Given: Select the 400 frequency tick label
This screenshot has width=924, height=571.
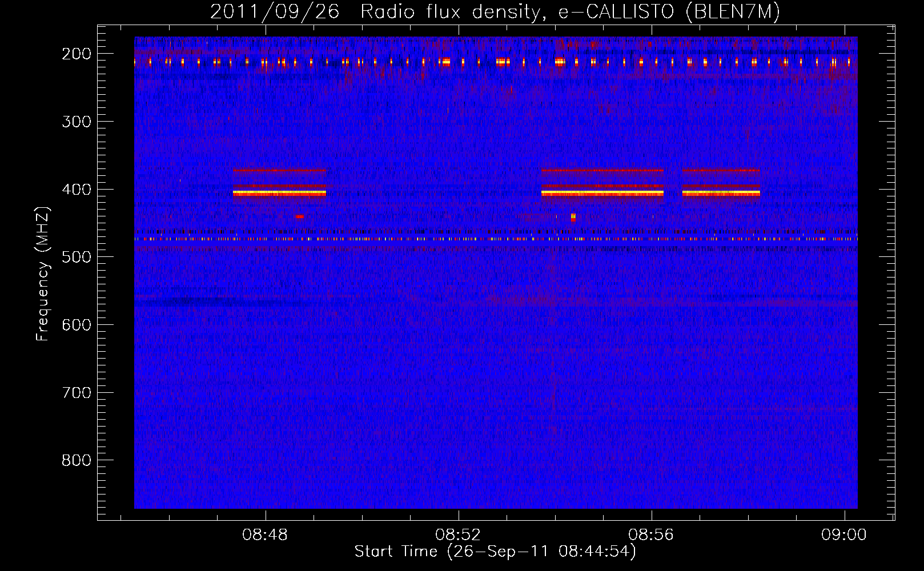Looking at the screenshot, I should [x=76, y=190].
